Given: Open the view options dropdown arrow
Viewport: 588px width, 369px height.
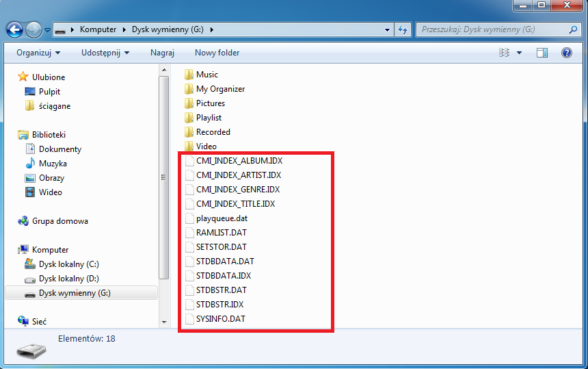Looking at the screenshot, I should (x=520, y=53).
